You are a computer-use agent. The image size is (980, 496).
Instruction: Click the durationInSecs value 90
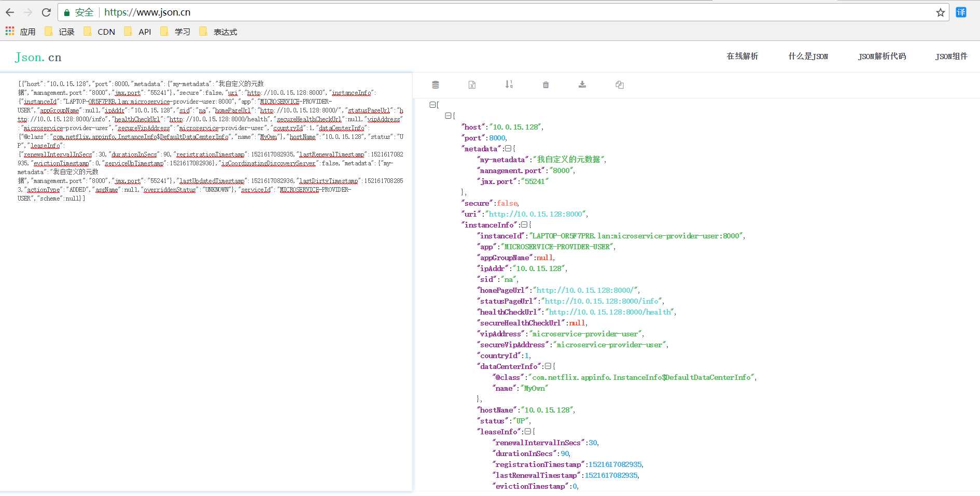(x=565, y=454)
